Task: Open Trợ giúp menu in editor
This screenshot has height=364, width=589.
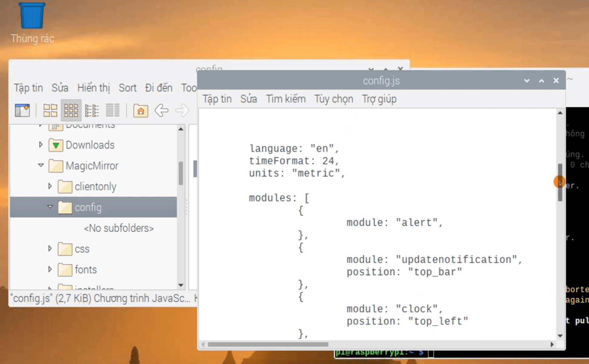Action: (379, 99)
